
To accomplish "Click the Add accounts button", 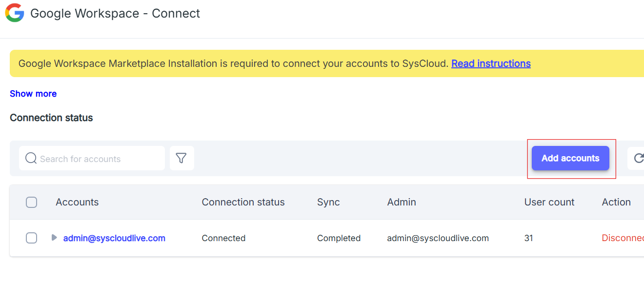I will [x=570, y=158].
